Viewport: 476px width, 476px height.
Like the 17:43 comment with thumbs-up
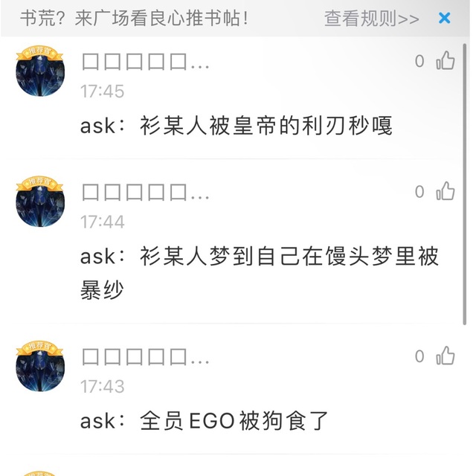click(x=446, y=356)
